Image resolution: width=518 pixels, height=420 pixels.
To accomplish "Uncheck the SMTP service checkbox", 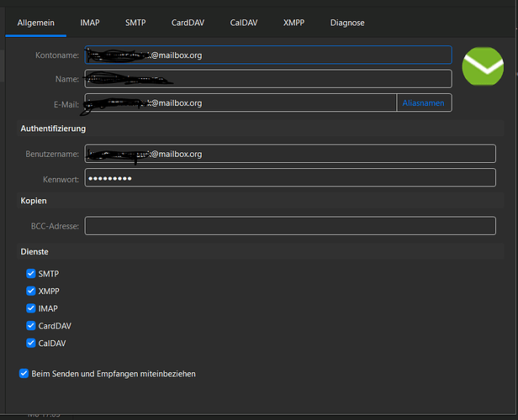I will (31, 274).
